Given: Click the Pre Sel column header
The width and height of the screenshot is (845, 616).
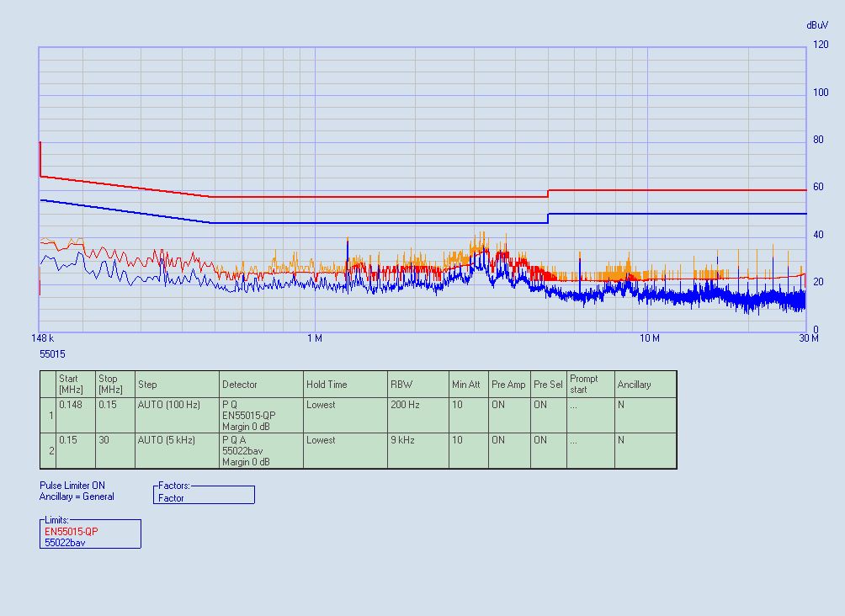Looking at the screenshot, I should [x=549, y=385].
